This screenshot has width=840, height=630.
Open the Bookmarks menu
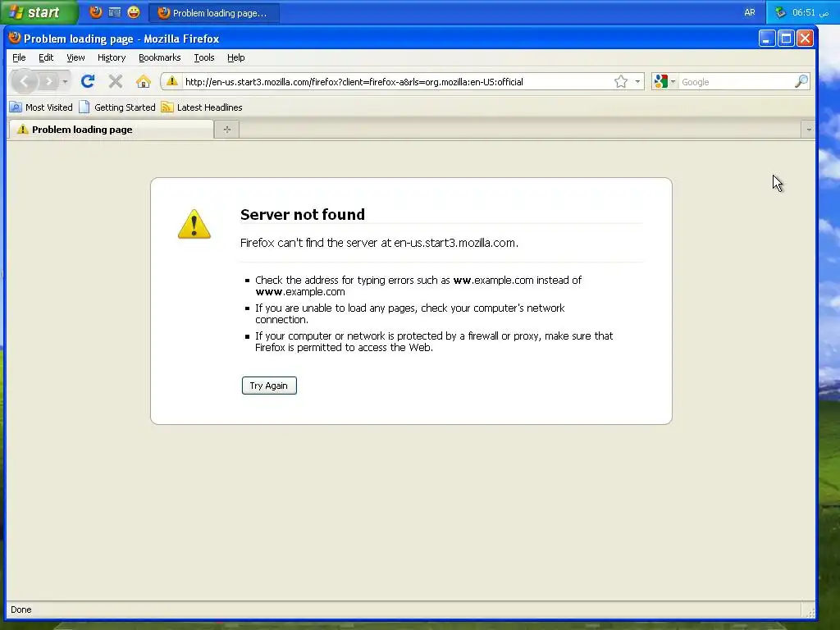click(x=160, y=57)
